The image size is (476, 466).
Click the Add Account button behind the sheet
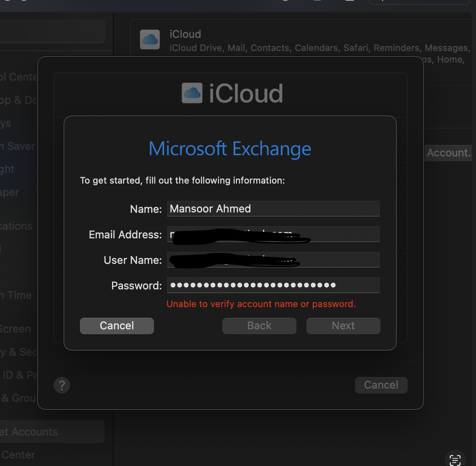pos(448,153)
